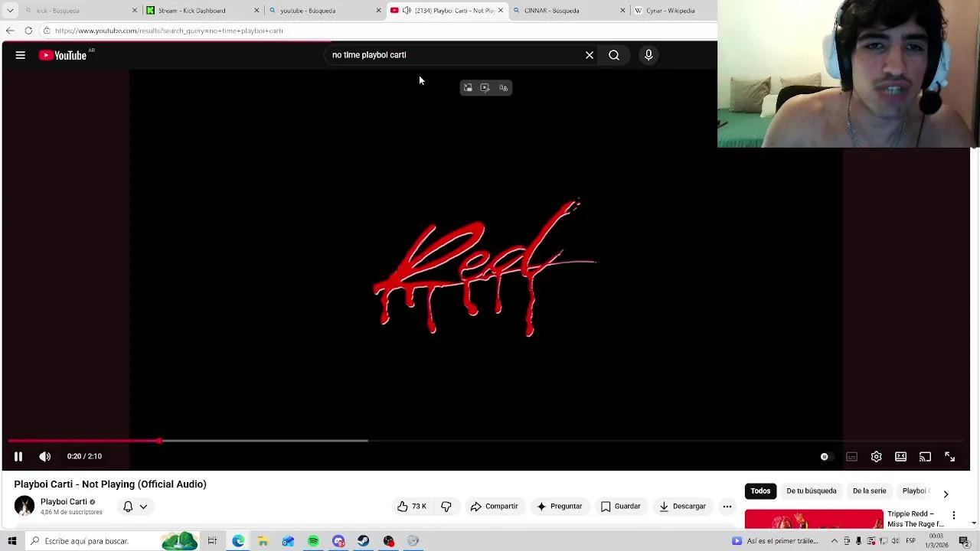Mute tab using the speaker tab icon

(407, 11)
